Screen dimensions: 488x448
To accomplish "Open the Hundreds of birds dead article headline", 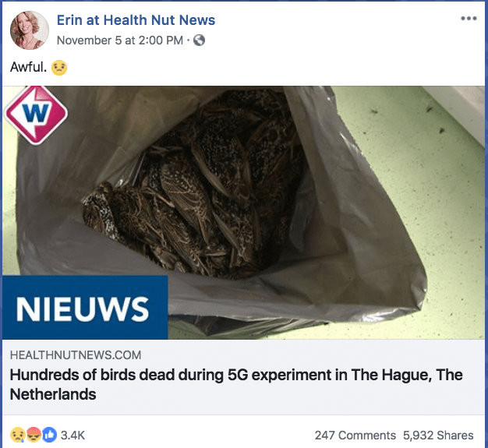I will (x=236, y=385).
